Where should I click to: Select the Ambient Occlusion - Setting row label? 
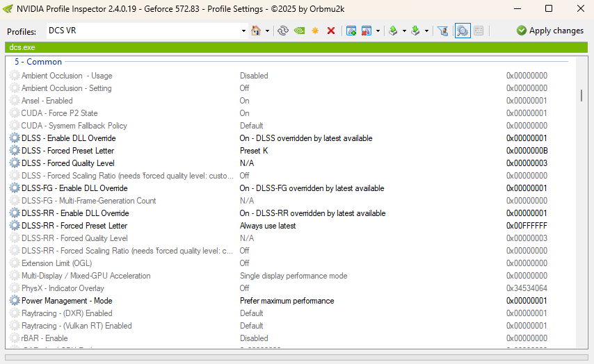[x=67, y=88]
